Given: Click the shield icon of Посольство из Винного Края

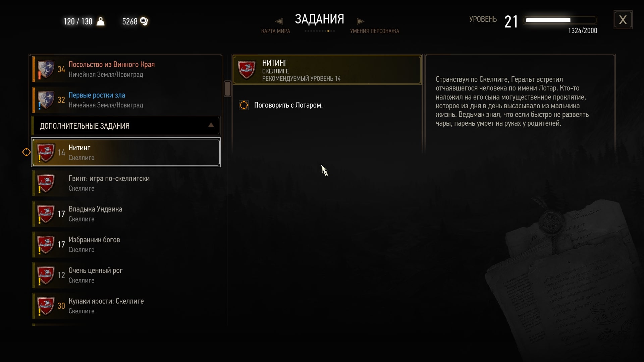Looking at the screenshot, I should click(x=46, y=69).
